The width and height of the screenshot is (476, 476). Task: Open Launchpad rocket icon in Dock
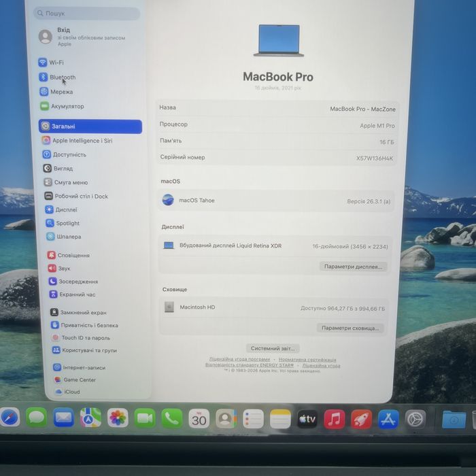click(361, 420)
